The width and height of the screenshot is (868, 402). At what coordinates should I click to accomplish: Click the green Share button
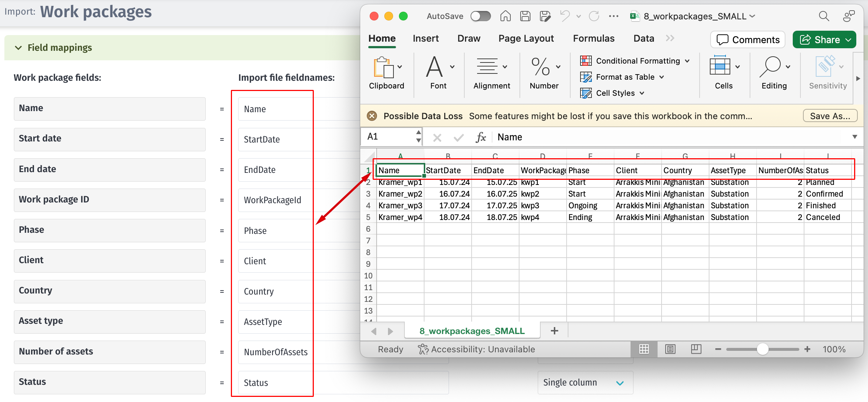825,39
